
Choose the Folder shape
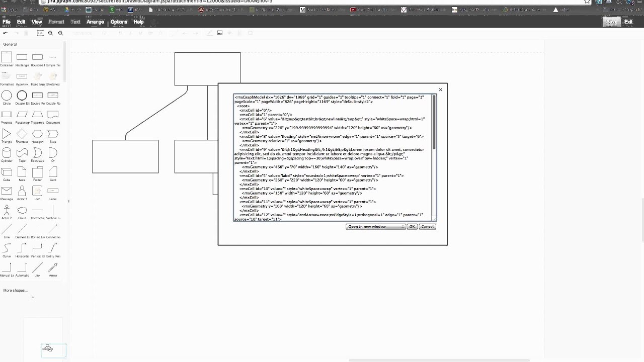(37, 172)
